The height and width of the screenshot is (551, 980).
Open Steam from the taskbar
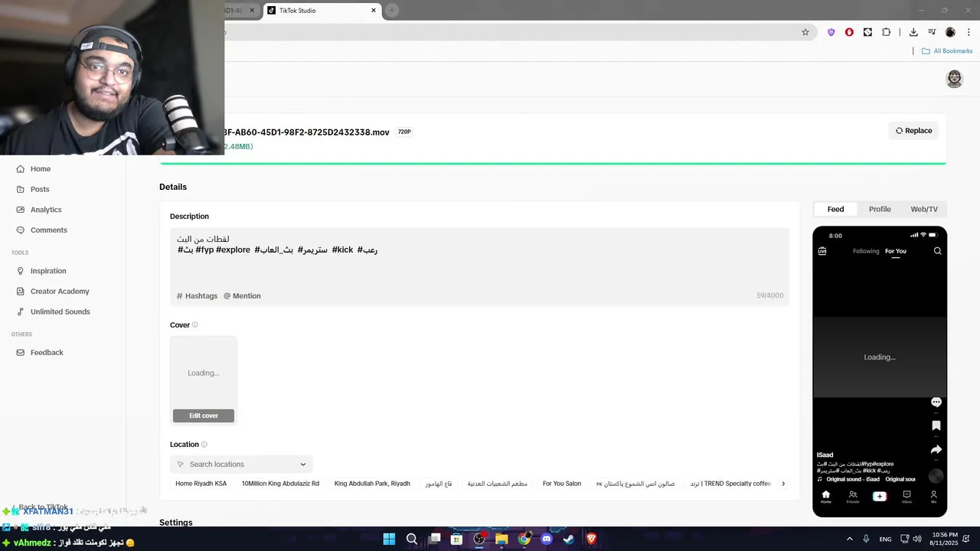click(569, 540)
